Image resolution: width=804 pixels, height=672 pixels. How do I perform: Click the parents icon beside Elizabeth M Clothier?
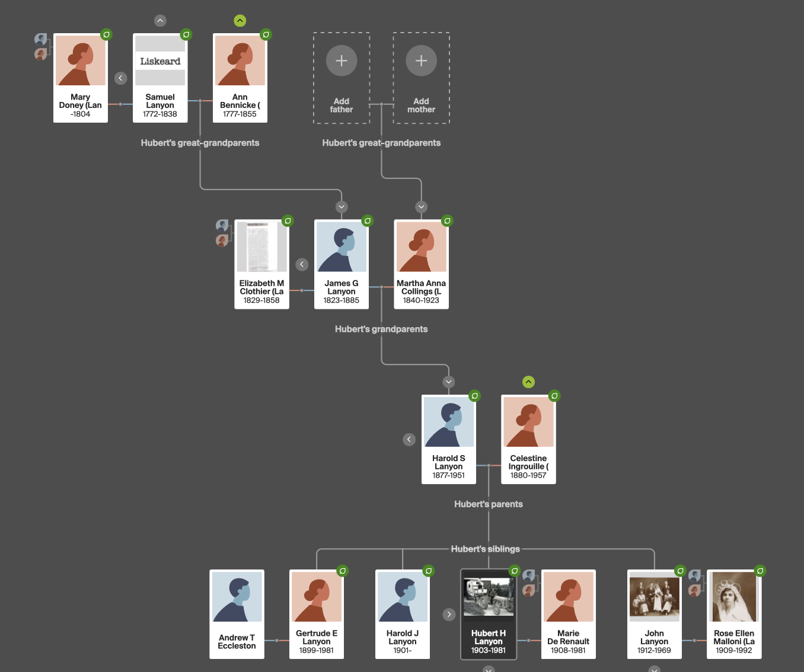pos(222,233)
